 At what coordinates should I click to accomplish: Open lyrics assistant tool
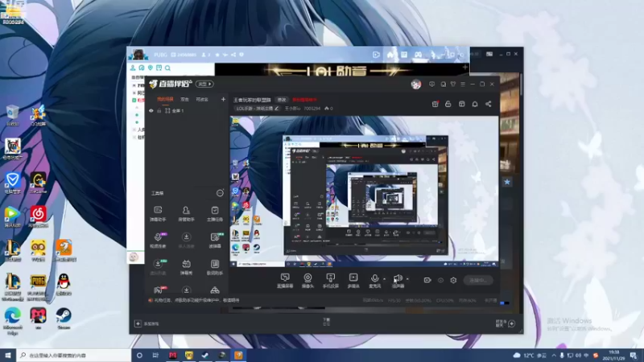pyautogui.click(x=215, y=267)
